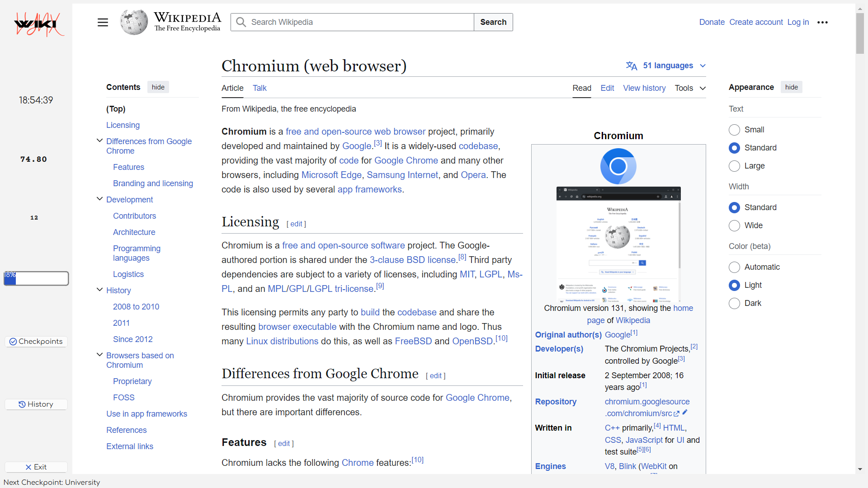Open the hamburger main menu
This screenshot has height=488, width=868.
click(103, 22)
